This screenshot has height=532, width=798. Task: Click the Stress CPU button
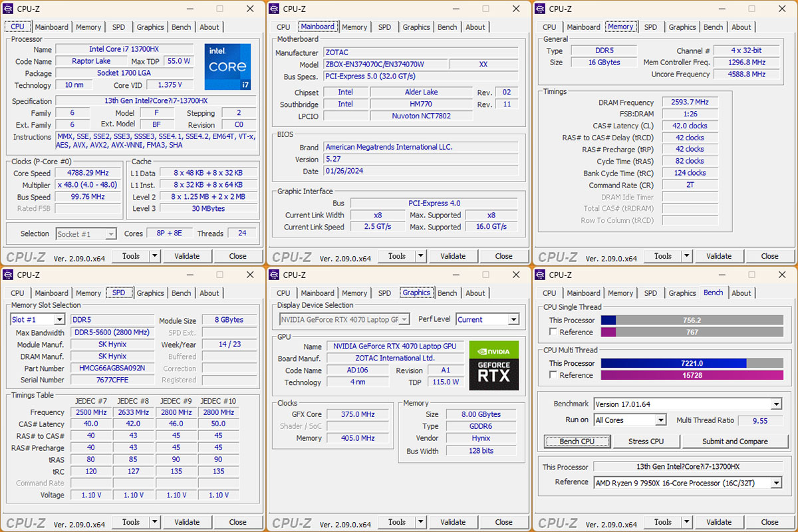646,442
